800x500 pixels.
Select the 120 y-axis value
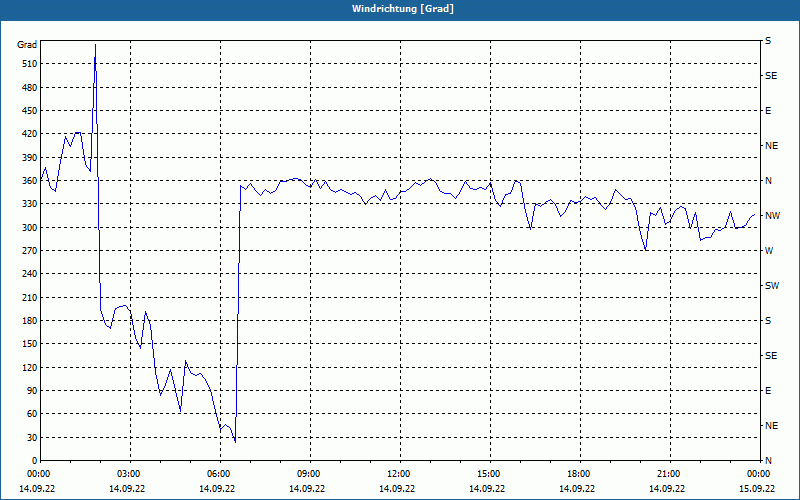coord(30,367)
